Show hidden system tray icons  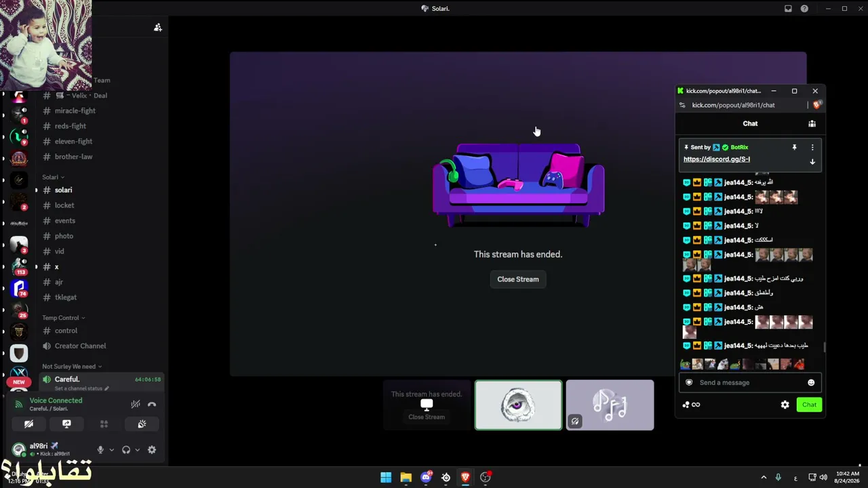click(x=764, y=477)
